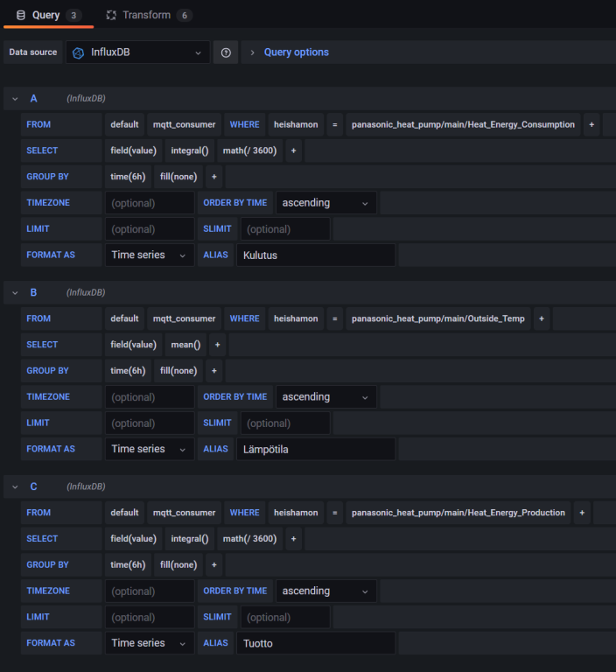Add a GROUP BY clause in query C
The image size is (616, 672).
213,565
